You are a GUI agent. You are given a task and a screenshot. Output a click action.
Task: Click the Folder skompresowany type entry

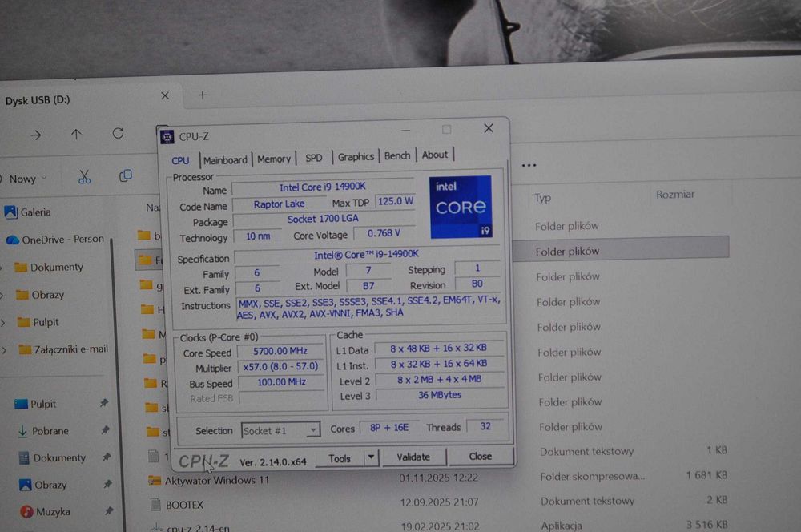click(593, 476)
